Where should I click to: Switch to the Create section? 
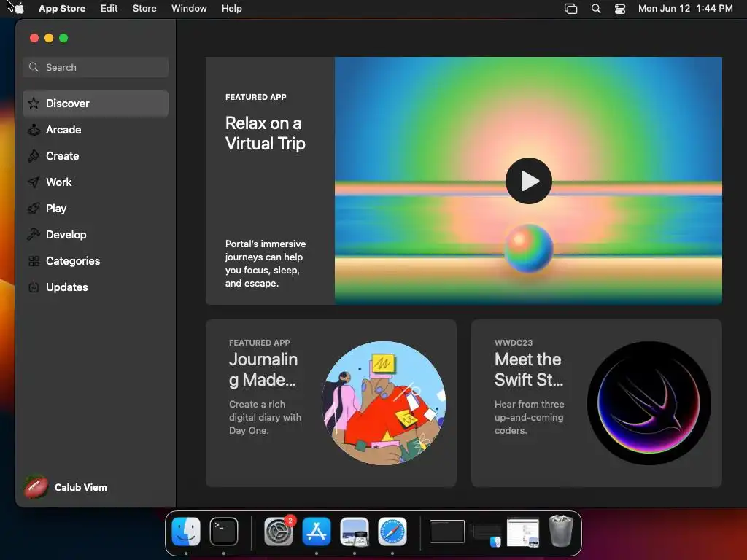[96, 156]
